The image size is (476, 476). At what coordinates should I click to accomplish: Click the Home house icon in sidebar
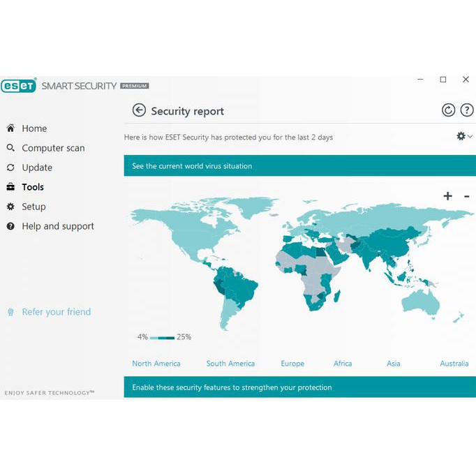coord(10,128)
